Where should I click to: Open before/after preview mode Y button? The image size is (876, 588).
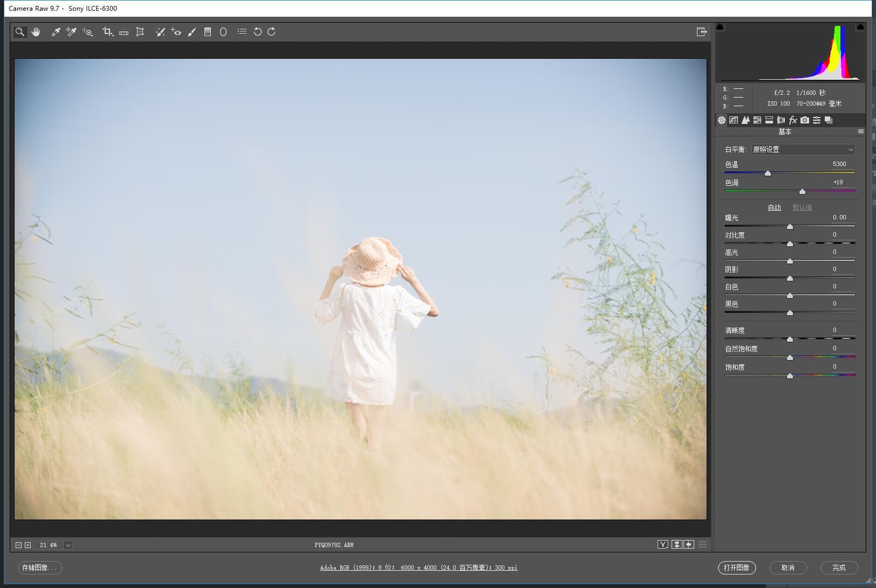[663, 545]
